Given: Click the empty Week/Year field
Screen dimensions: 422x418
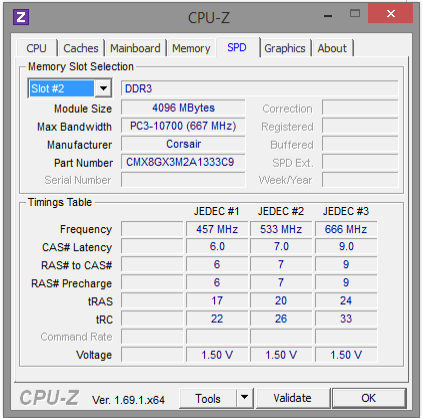Looking at the screenshot, I should (x=360, y=180).
